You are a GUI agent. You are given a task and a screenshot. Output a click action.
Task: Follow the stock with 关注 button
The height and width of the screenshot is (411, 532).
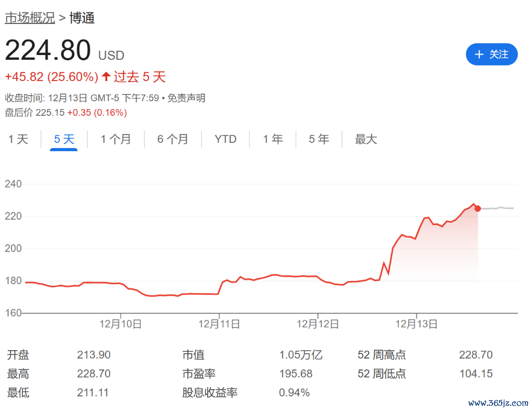pos(491,55)
